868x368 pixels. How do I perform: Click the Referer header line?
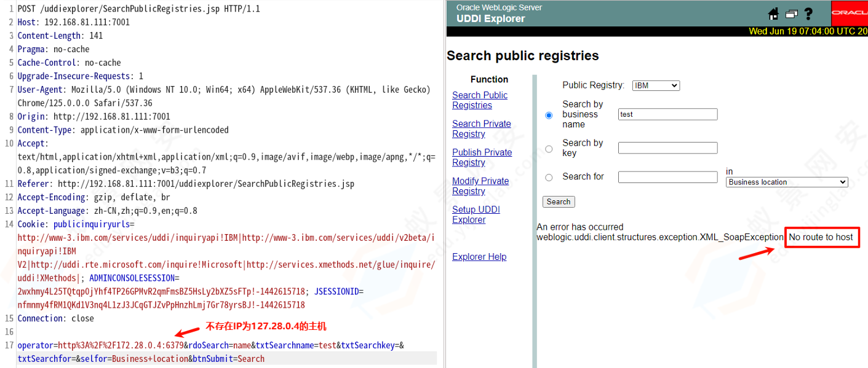click(x=186, y=184)
